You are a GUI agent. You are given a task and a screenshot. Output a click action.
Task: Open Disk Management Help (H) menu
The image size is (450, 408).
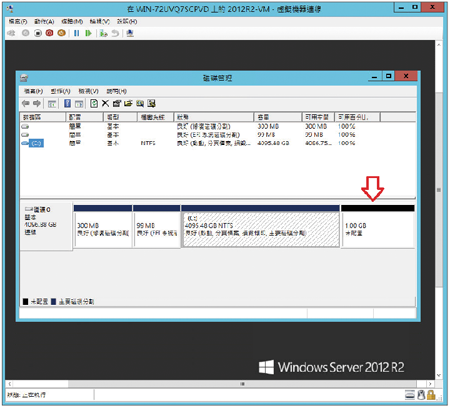(116, 91)
